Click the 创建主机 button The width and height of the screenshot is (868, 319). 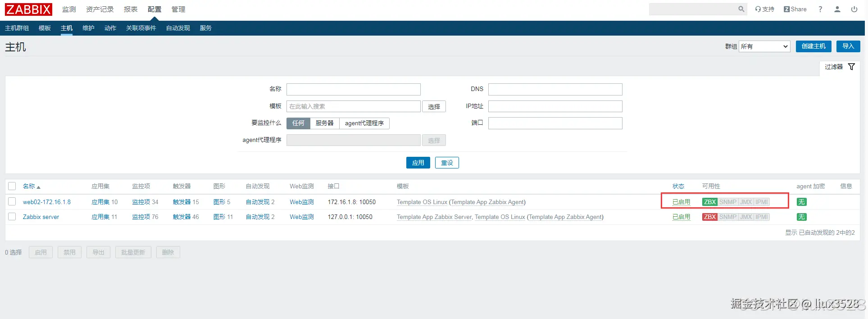[813, 46]
